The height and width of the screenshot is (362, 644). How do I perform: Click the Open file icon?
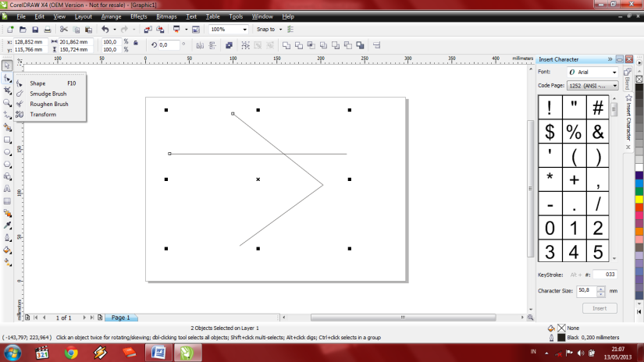[23, 30]
